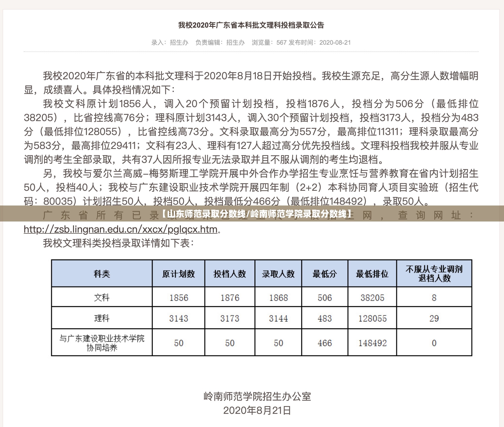Click the 负责编辑：招生办 text
504x427 pixels.
click(x=220, y=43)
